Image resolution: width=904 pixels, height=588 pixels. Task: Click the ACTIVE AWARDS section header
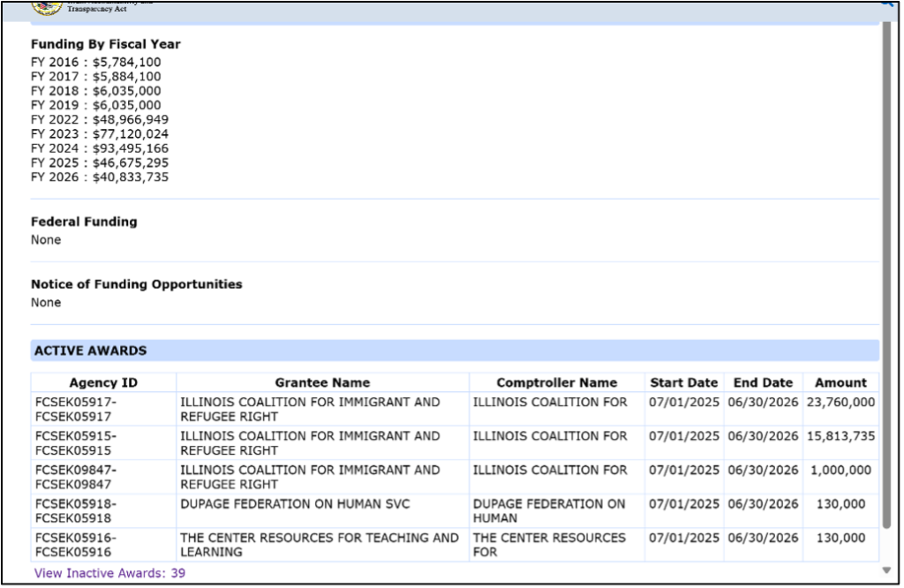tap(455, 351)
